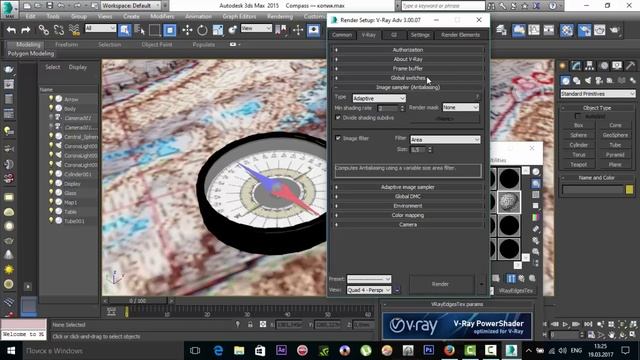This screenshot has width=640, height=360.
Task: Open Select by Name tool
Action: (x=140, y=30)
